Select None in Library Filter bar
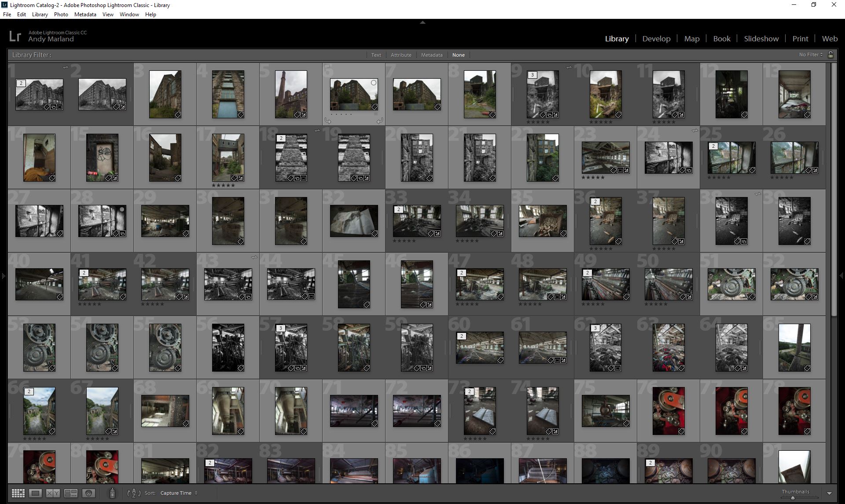The image size is (845, 504). 458,55
